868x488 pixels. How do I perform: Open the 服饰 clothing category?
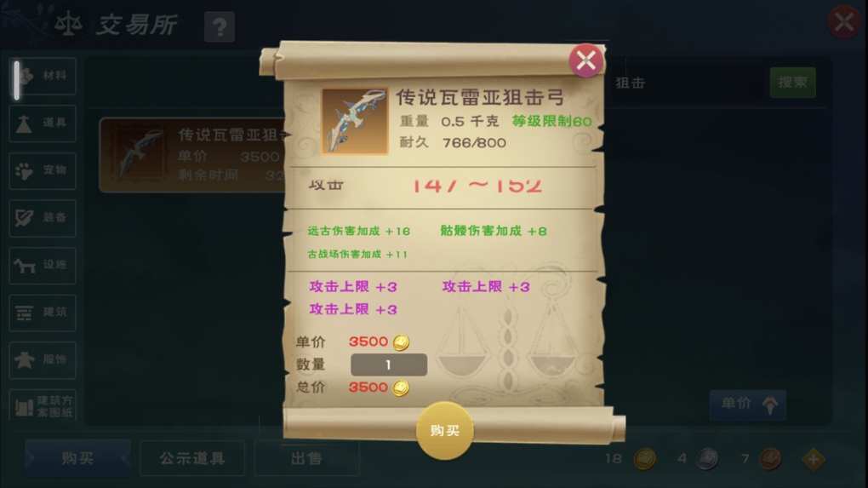pyautogui.click(x=43, y=360)
